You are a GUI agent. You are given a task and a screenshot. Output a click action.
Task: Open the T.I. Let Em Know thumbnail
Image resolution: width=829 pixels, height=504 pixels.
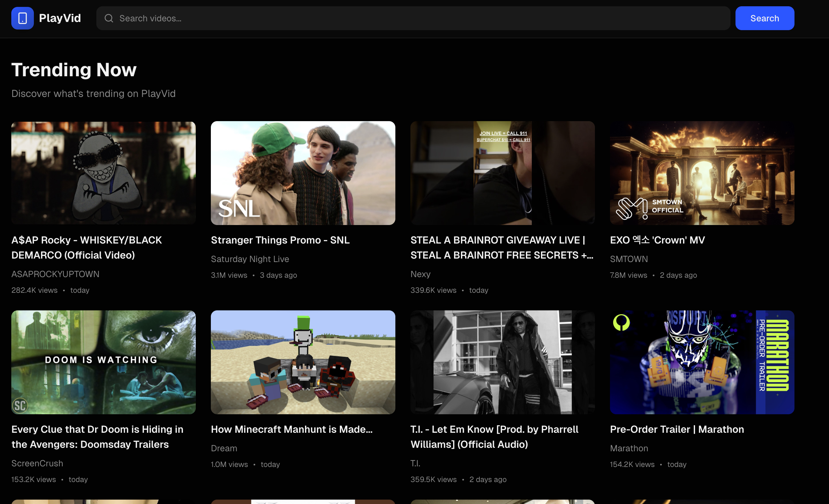click(502, 362)
